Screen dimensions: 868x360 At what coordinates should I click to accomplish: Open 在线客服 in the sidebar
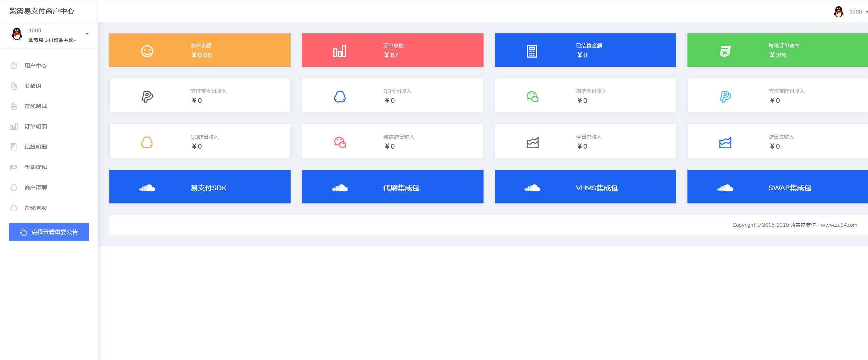[35, 208]
